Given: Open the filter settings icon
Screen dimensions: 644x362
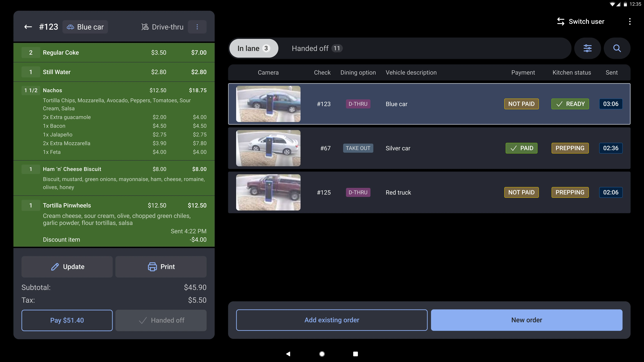Looking at the screenshot, I should tap(588, 48).
